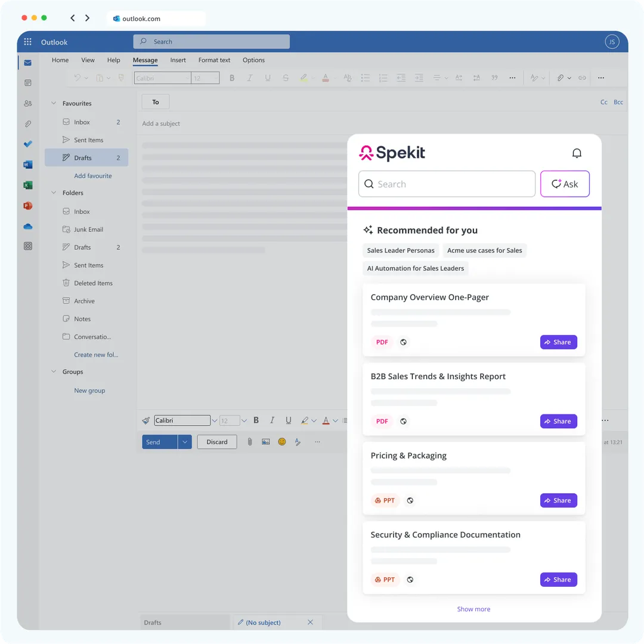Viewport: 644px width, 644px height.
Task: Open the Send options dropdown arrow
Action: tap(185, 442)
